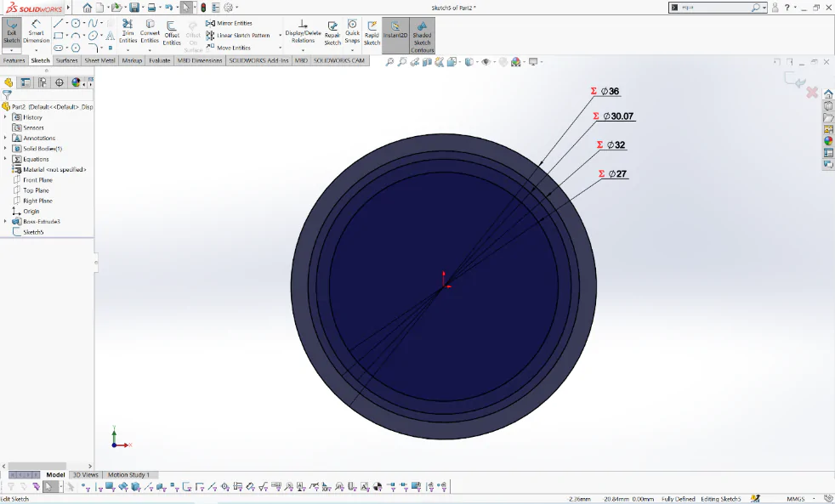The width and height of the screenshot is (835, 504).
Task: Click the Home icon in the title bar
Action: 88,8
